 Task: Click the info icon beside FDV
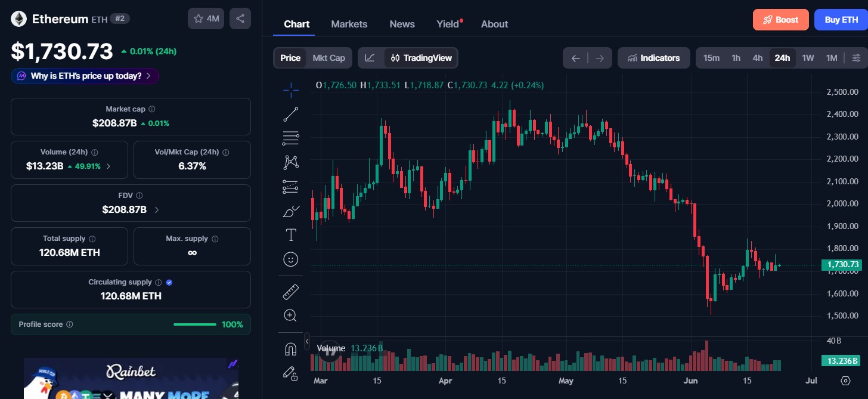[x=139, y=196]
